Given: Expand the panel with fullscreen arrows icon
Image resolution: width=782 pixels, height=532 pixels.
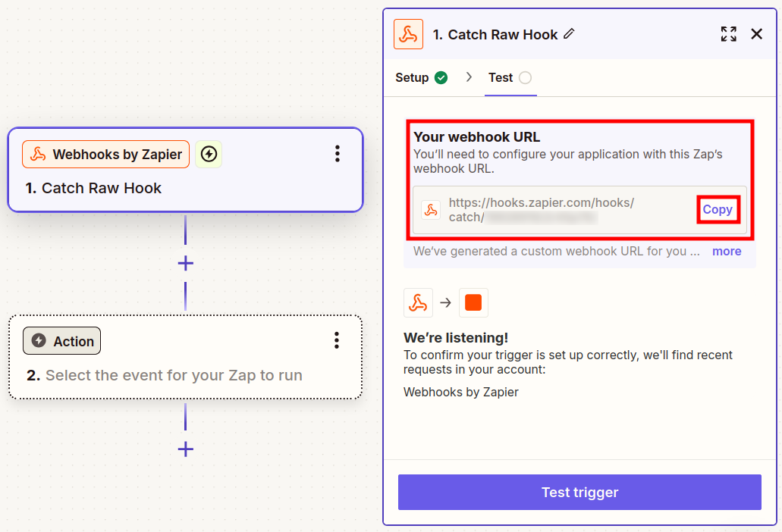Looking at the screenshot, I should coord(728,34).
